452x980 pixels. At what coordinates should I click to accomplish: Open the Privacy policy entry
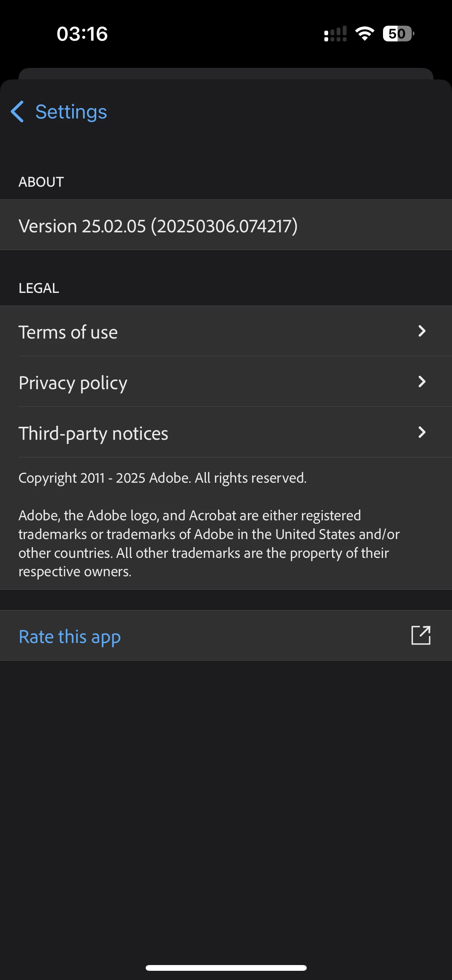226,382
